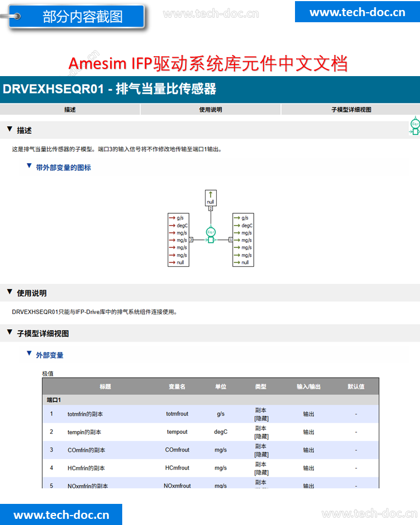The width and height of the screenshot is (420, 525).
Task: Collapse the 子模型详细视图 section triangle
Action: pyautogui.click(x=9, y=332)
